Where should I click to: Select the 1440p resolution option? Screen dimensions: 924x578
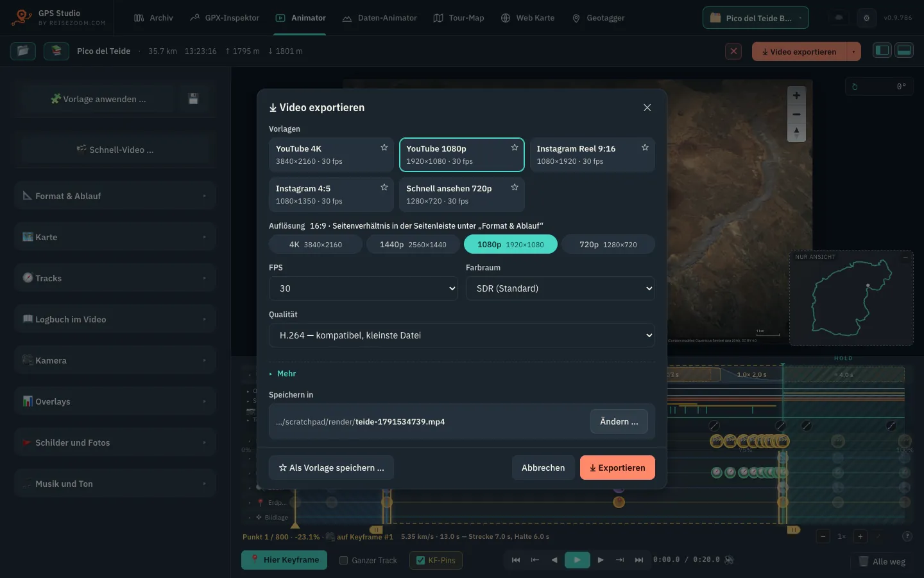413,244
